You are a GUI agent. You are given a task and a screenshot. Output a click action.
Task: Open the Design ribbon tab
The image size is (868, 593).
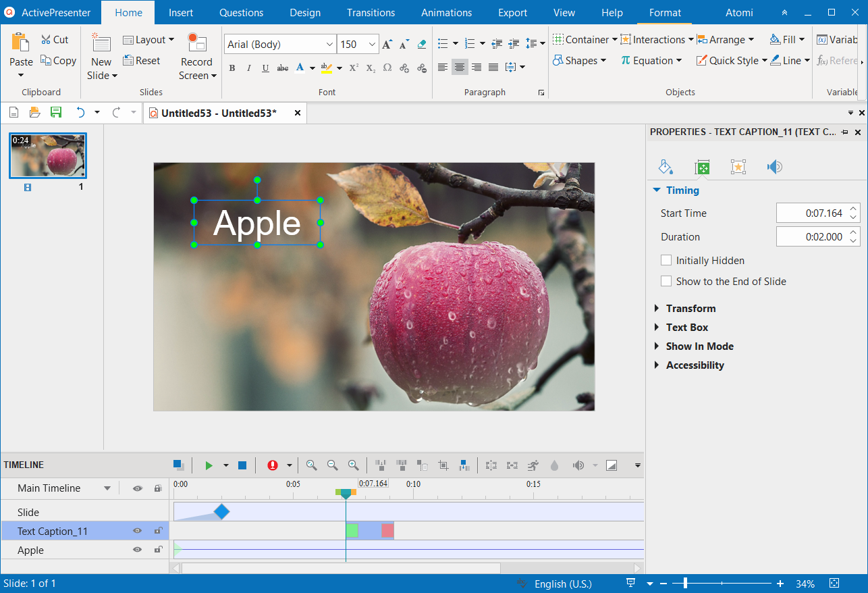(x=305, y=13)
